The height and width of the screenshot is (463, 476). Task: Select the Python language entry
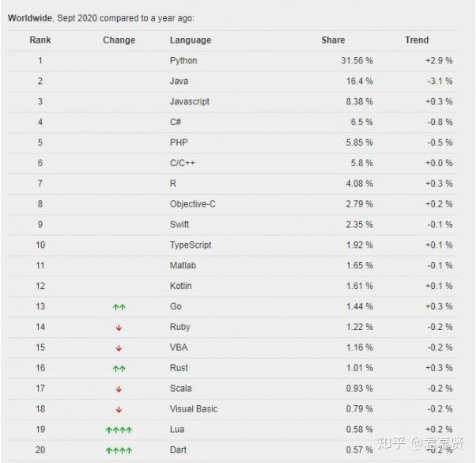(x=183, y=61)
